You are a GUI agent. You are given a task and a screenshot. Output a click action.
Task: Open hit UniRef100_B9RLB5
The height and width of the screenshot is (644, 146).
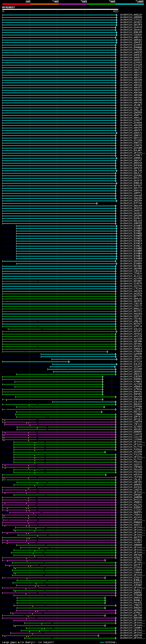(131, 32)
